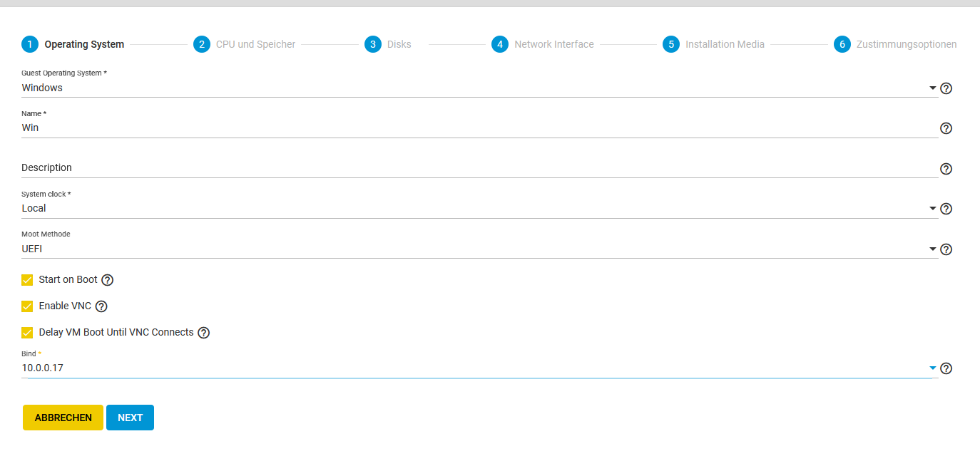The height and width of the screenshot is (466, 980).
Task: Uncheck Start on Boot checkbox
Action: (x=27, y=280)
